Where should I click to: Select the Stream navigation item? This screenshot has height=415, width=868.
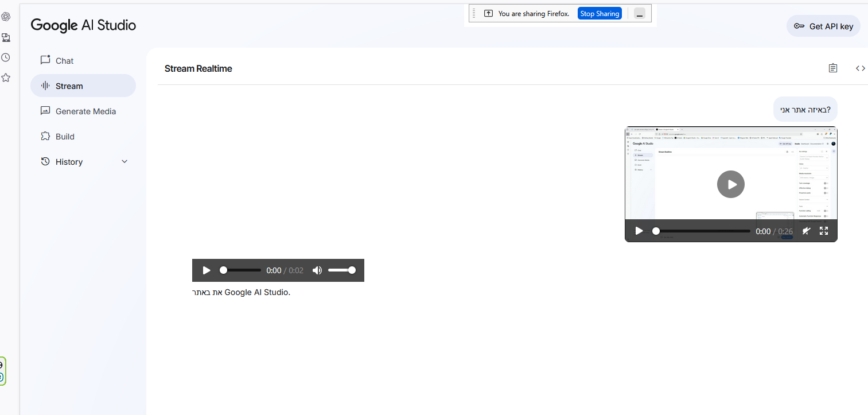click(x=83, y=86)
